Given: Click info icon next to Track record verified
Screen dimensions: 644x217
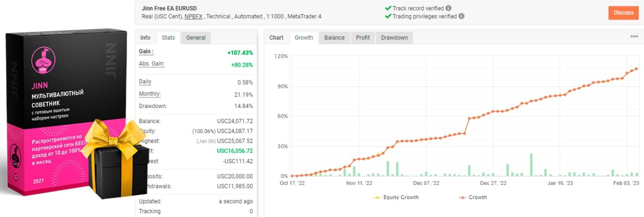Looking at the screenshot, I should (x=448, y=8).
